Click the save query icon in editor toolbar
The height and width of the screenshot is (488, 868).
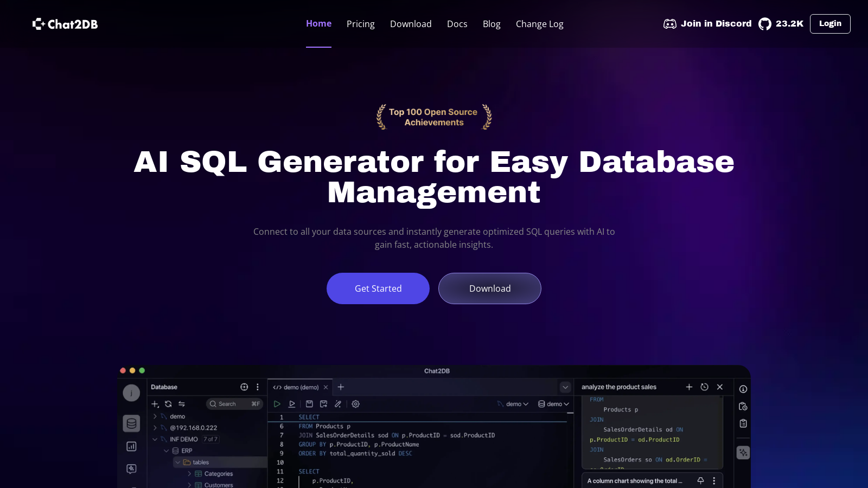(309, 404)
